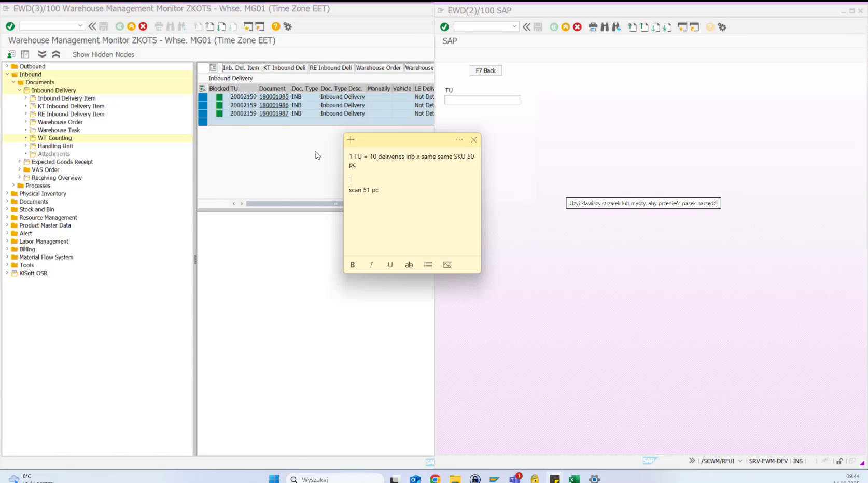Enable italic text in the sticky note
Screen dimensions: 868x483
tap(371, 265)
